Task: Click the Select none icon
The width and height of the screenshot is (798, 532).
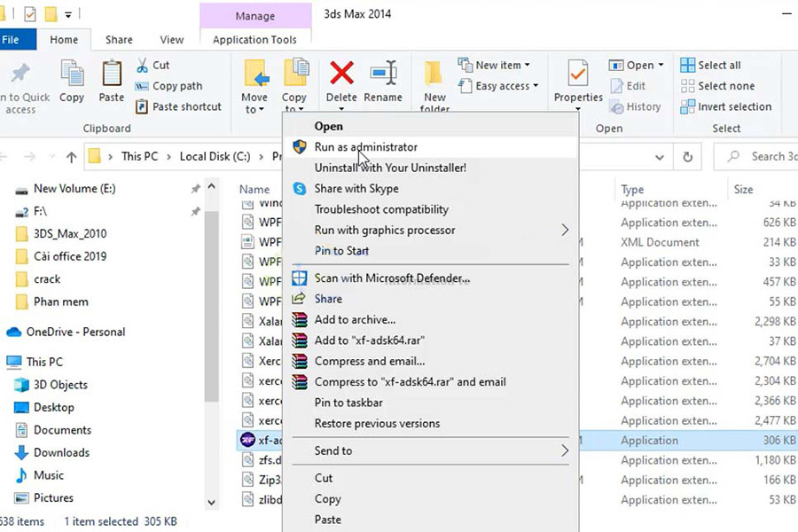Action: pos(687,86)
